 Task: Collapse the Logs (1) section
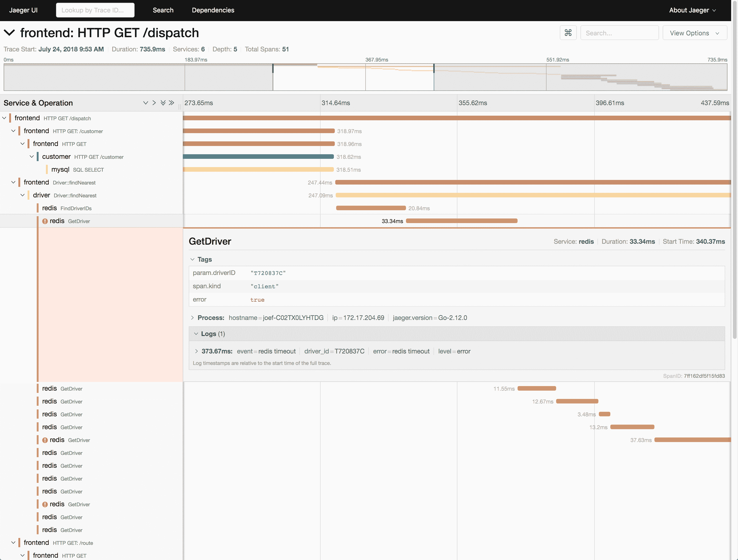click(x=209, y=334)
